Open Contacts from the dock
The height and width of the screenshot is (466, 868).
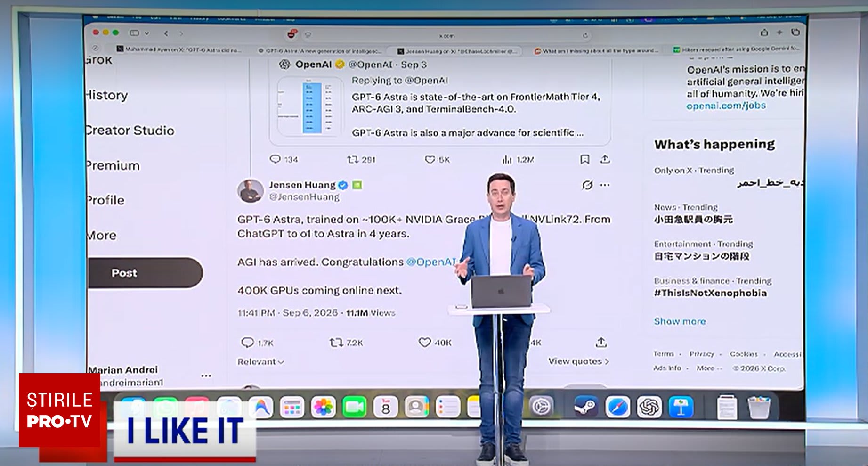coord(416,407)
